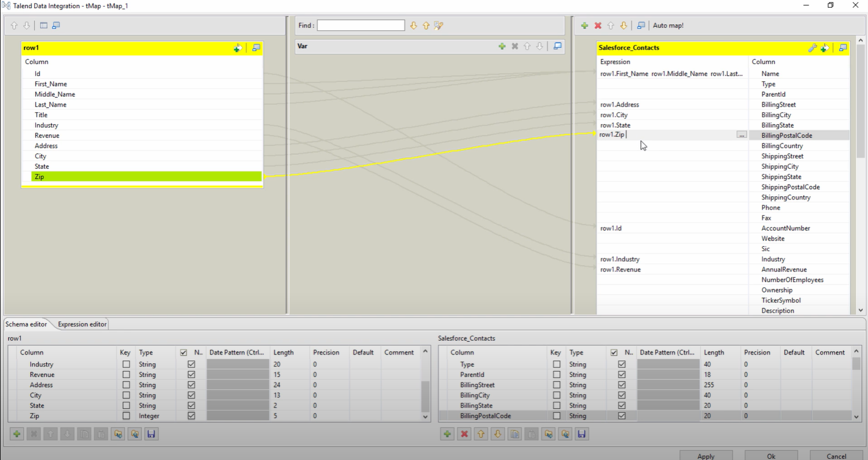Minimize all input tables icon
This screenshot has height=460, width=868.
point(56,25)
